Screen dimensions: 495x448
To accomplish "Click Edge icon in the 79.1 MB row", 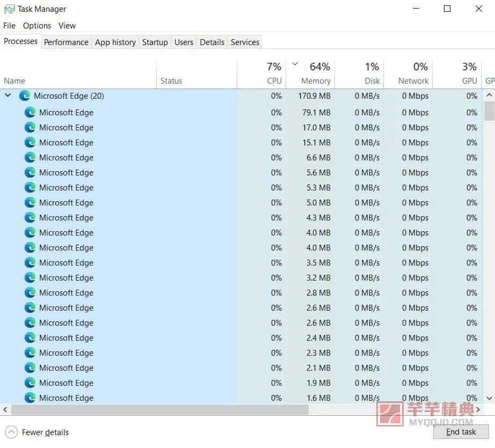I will 30,112.
